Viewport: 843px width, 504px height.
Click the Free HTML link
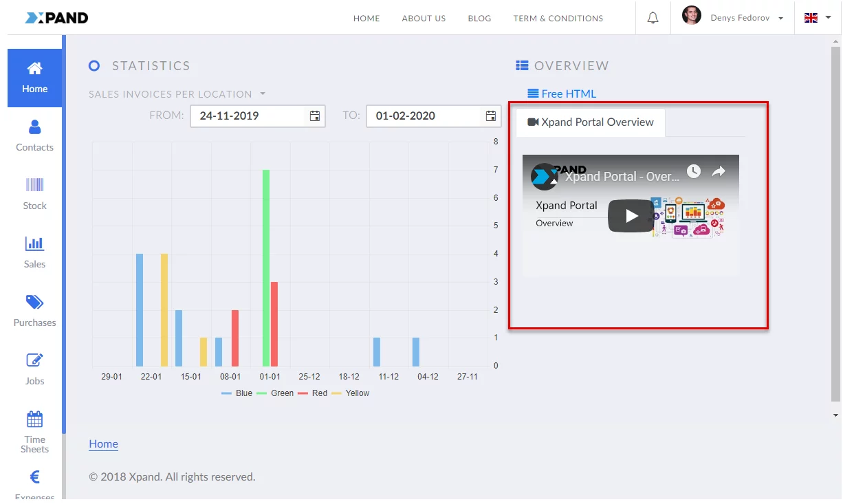tap(562, 94)
